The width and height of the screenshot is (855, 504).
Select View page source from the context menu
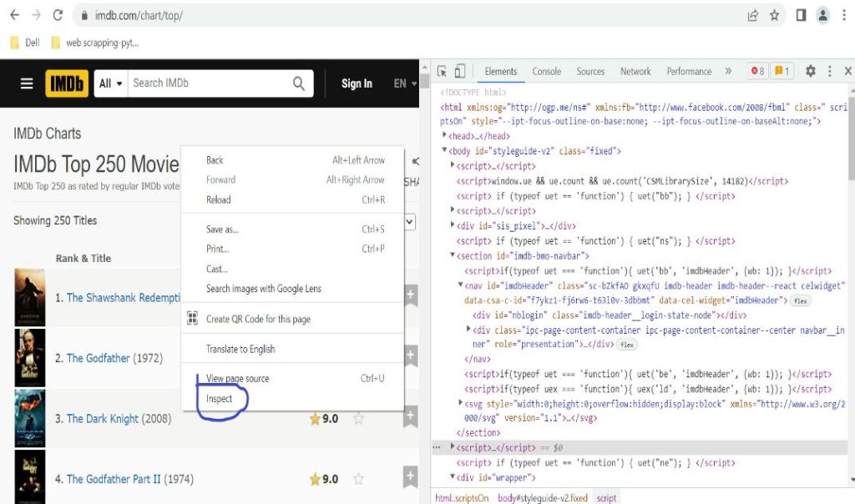(240, 378)
